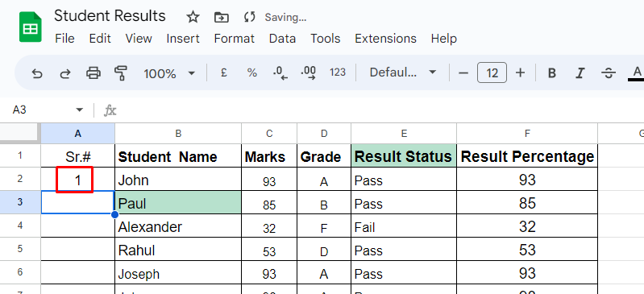Expand the Name box dropdown arrow
This screenshot has width=644, height=294.
click(79, 110)
